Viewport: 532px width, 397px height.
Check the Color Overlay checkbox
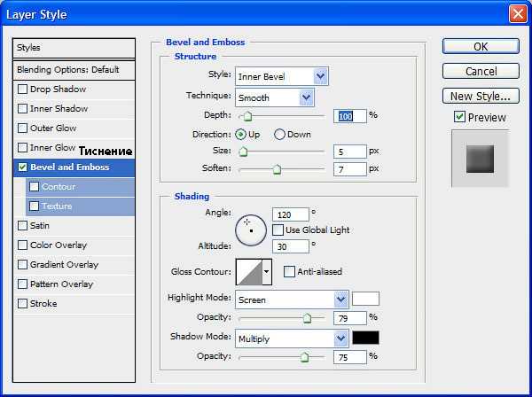point(22,245)
